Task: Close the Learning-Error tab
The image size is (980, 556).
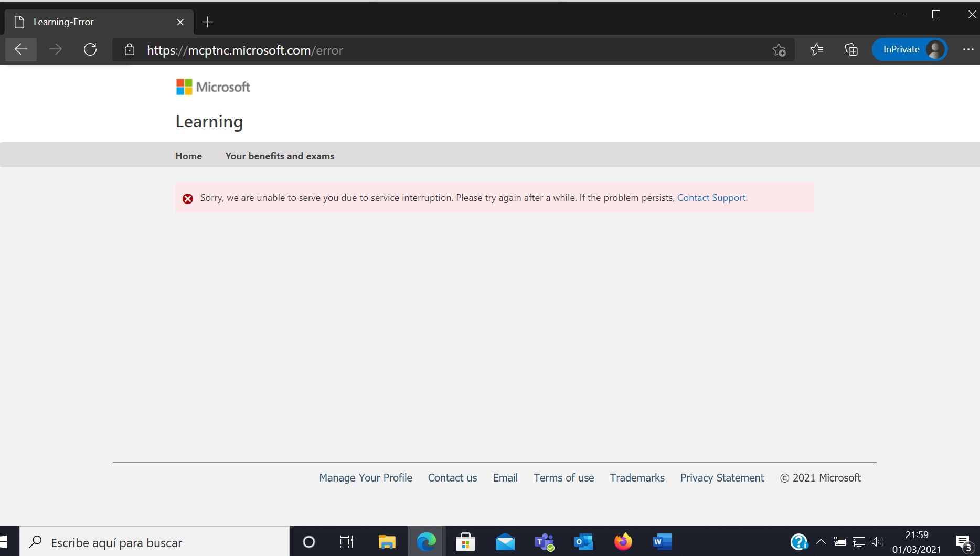Action: [x=180, y=22]
